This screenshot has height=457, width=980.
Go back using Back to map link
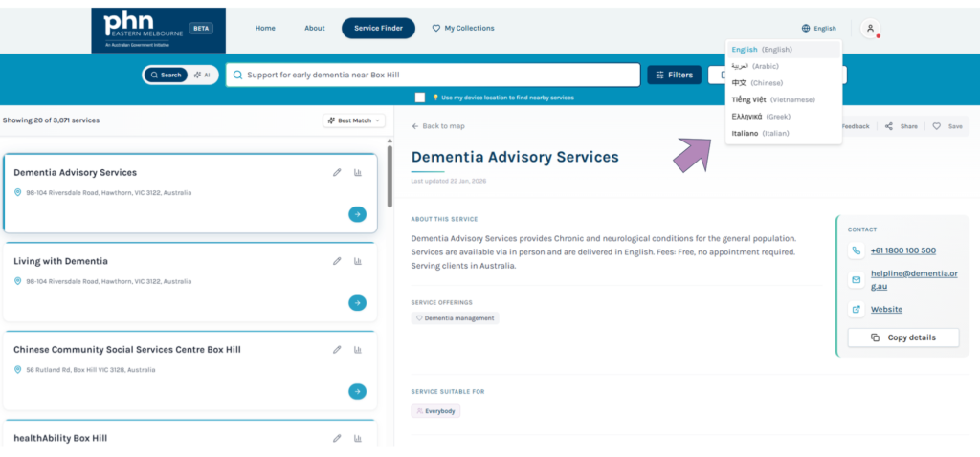(x=438, y=126)
